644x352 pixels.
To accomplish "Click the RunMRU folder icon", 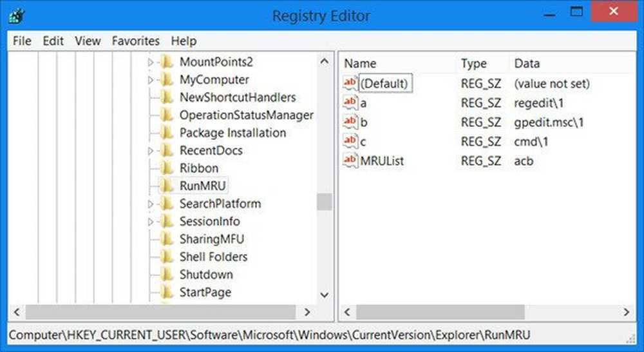I will pyautogui.click(x=167, y=186).
